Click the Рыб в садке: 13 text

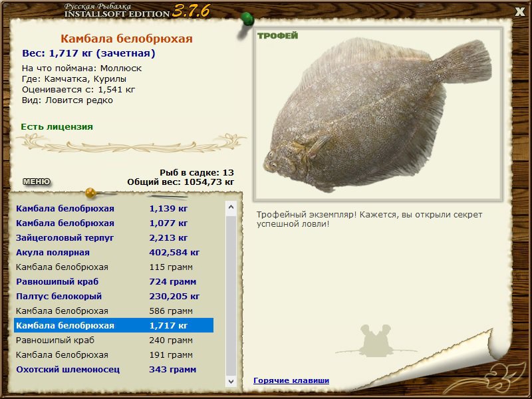[197, 172]
